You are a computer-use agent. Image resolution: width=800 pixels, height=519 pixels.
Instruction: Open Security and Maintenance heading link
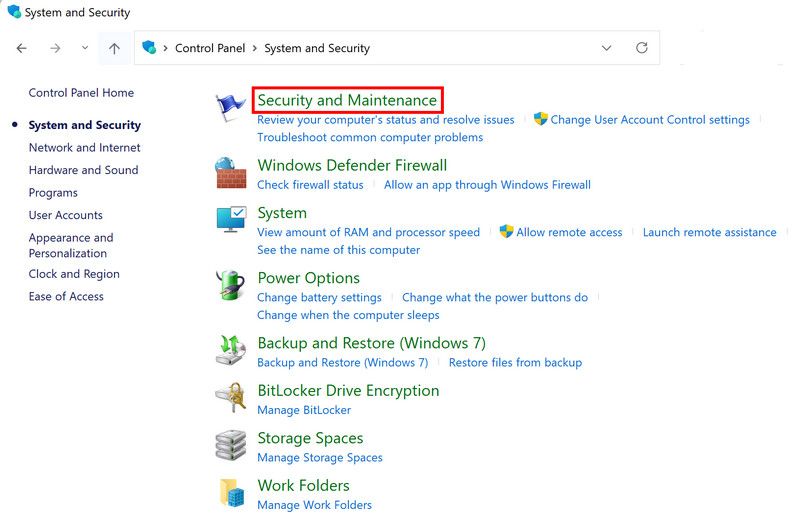click(x=347, y=100)
